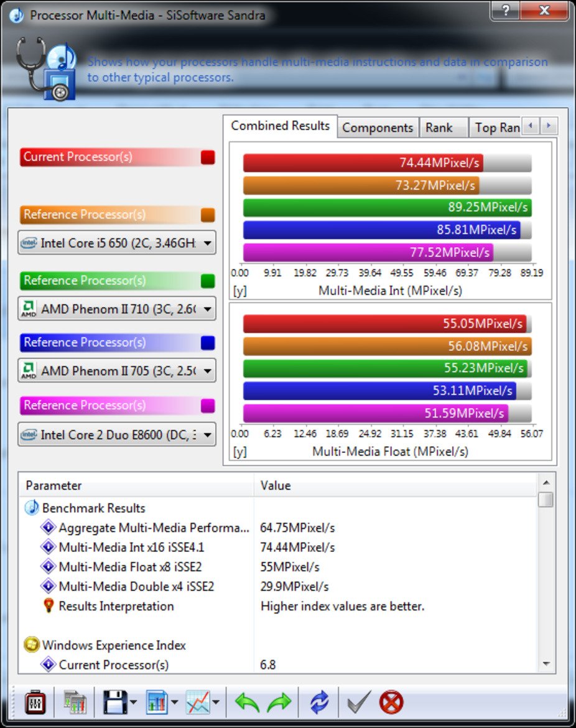Click the results list scroll down arrow

coord(546,664)
